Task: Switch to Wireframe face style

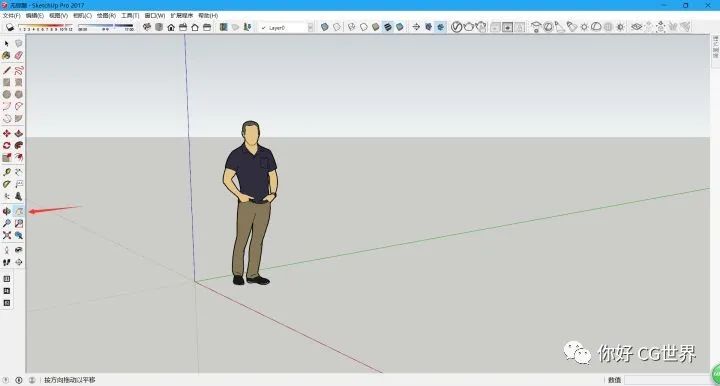Action: click(351, 27)
